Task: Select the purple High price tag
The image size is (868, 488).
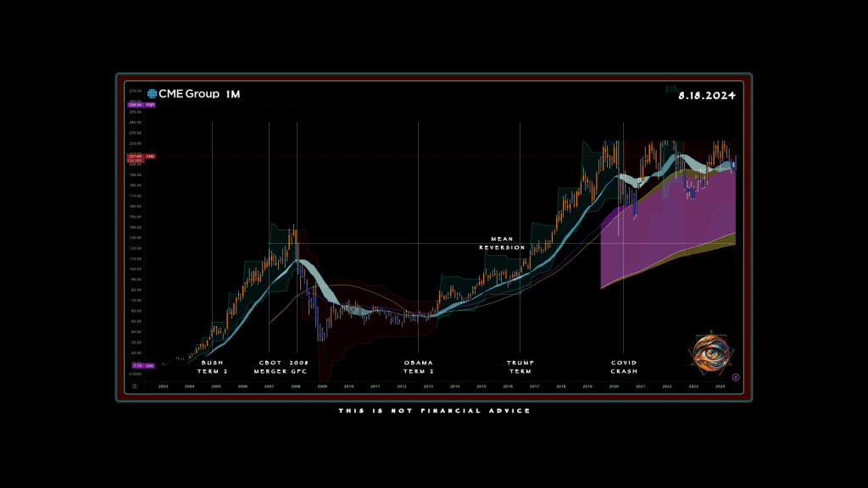Action: click(x=142, y=104)
